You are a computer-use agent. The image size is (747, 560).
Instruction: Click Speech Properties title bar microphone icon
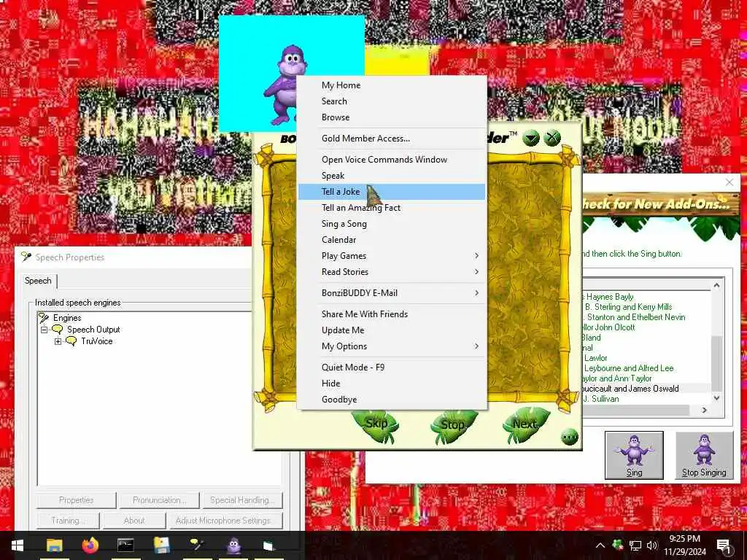point(27,257)
